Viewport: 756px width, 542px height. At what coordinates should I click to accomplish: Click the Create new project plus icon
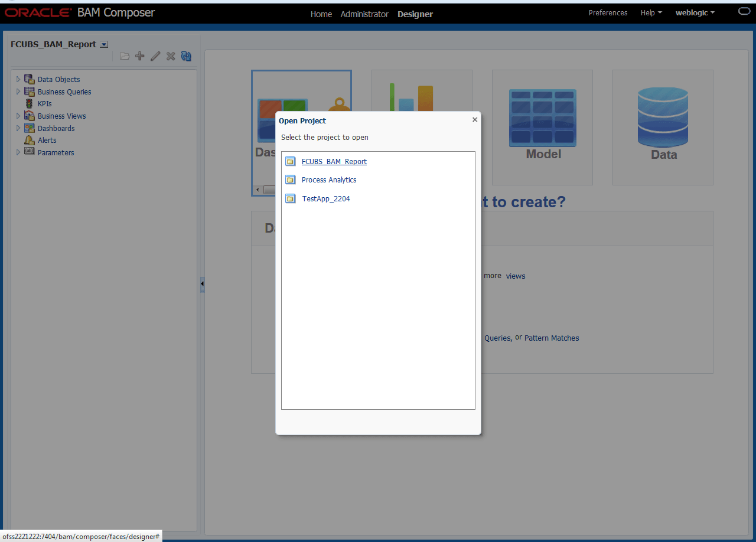coord(140,56)
